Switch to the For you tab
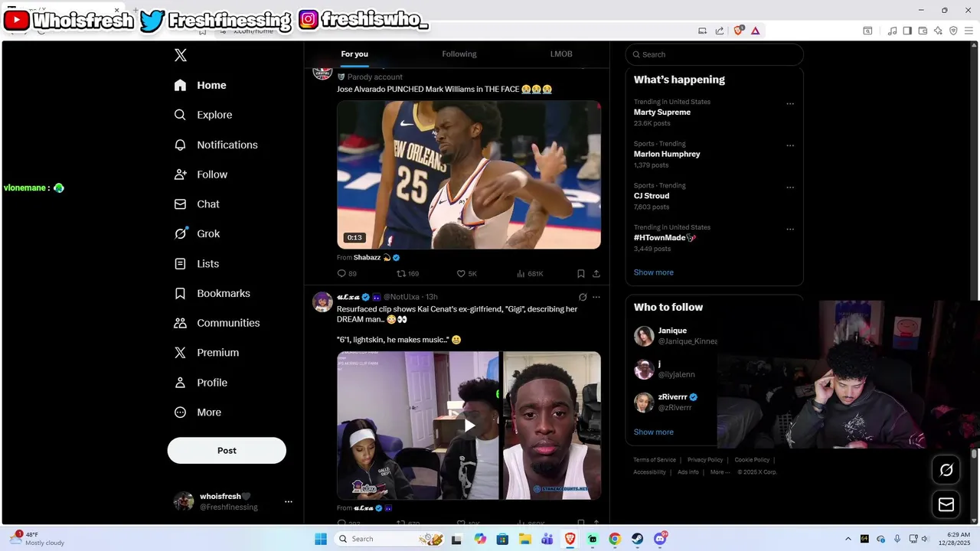The width and height of the screenshot is (980, 551). (x=354, y=54)
